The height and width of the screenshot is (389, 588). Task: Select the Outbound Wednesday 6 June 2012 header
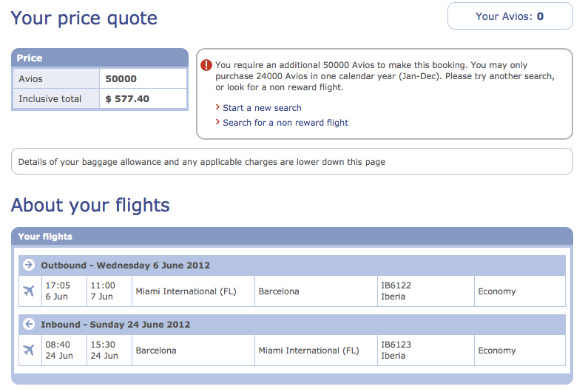click(x=292, y=265)
